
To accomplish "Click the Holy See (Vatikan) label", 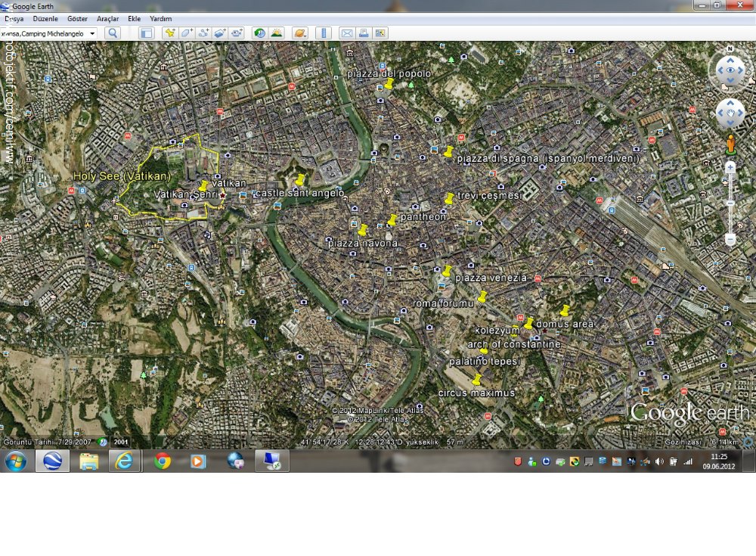I will 122,176.
